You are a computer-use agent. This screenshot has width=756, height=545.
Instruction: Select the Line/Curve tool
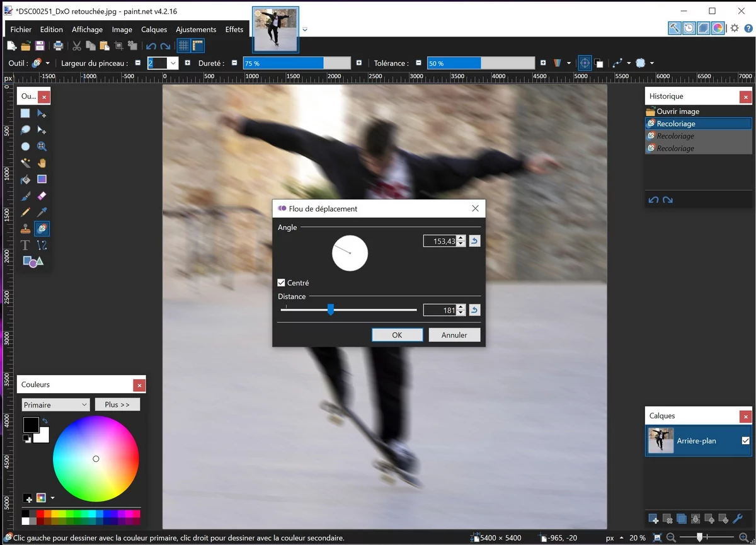point(42,245)
